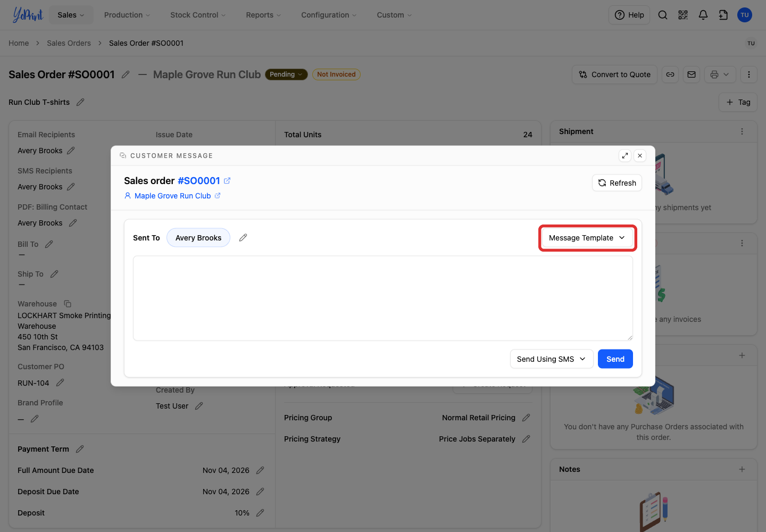Open sales order #SO0001 external link icon

[227, 181]
